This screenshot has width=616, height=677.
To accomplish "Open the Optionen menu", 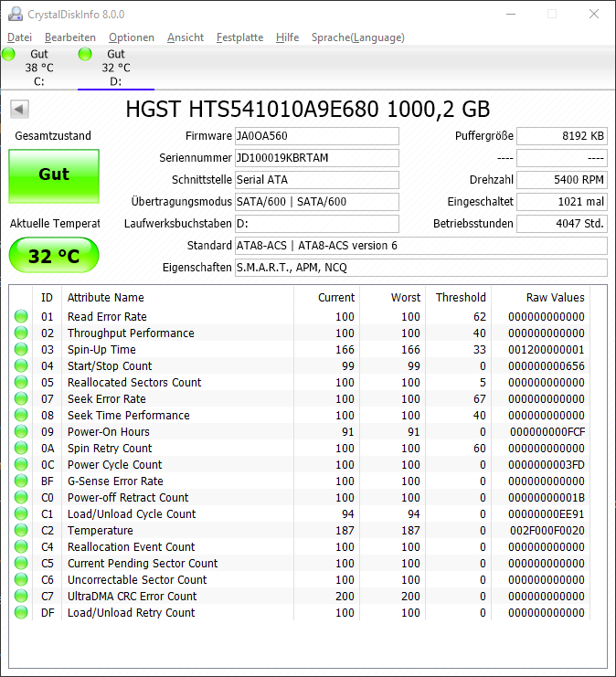I will (x=132, y=37).
